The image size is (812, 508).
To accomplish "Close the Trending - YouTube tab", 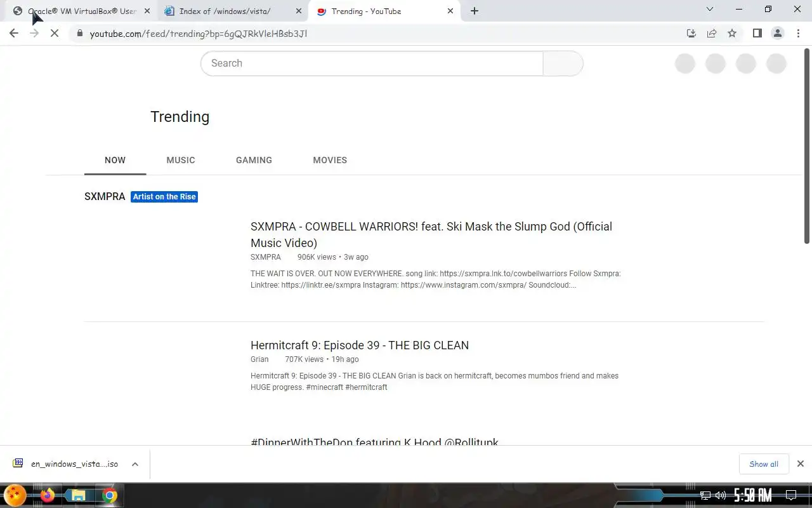I will (x=450, y=11).
